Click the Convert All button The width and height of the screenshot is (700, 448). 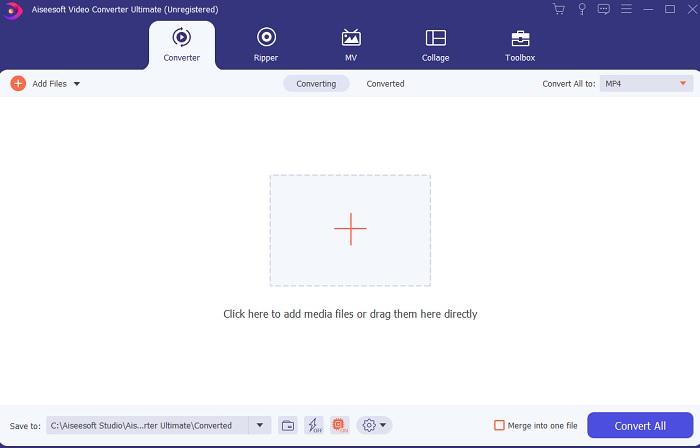tap(640, 425)
